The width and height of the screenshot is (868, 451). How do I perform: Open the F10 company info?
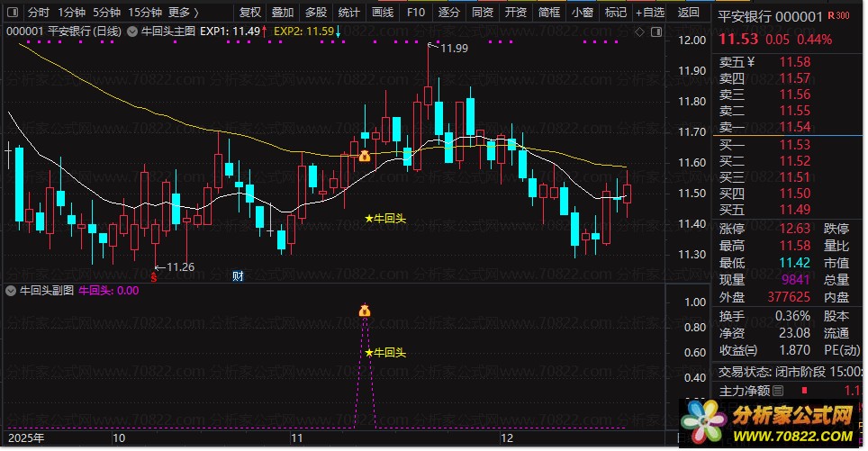point(416,13)
